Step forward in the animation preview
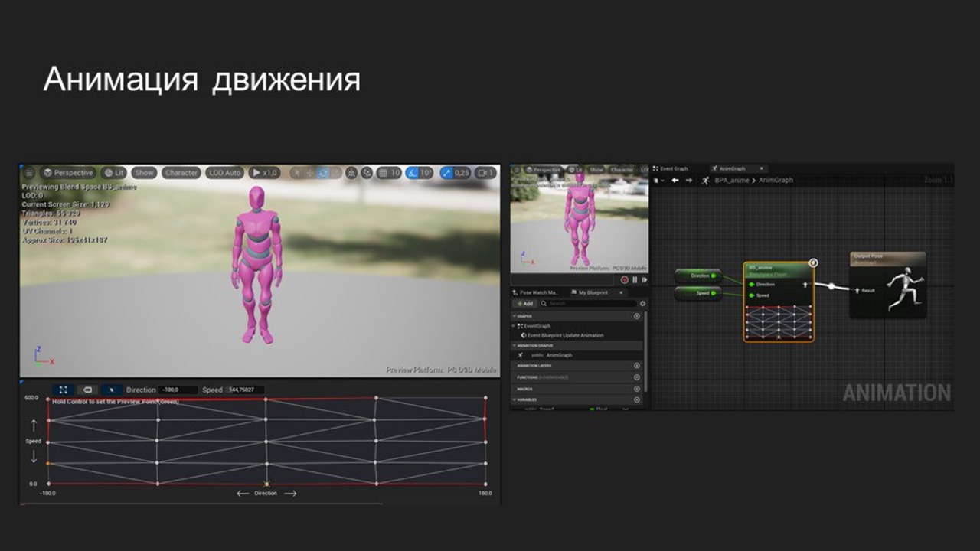 click(x=643, y=280)
